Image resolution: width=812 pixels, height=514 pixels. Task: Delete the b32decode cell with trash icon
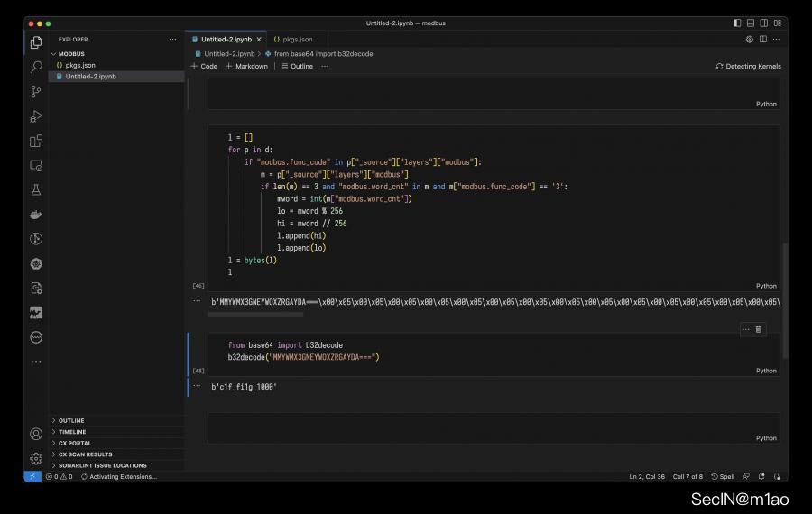758,329
